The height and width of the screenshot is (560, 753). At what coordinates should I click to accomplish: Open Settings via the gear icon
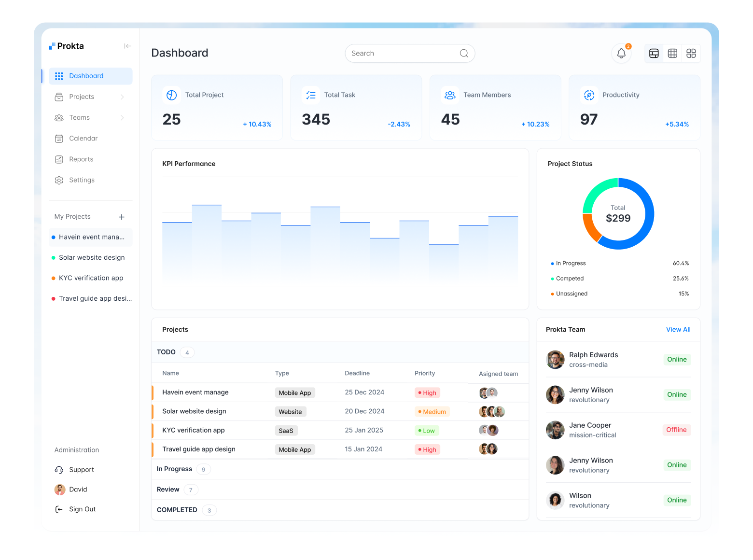click(x=59, y=180)
